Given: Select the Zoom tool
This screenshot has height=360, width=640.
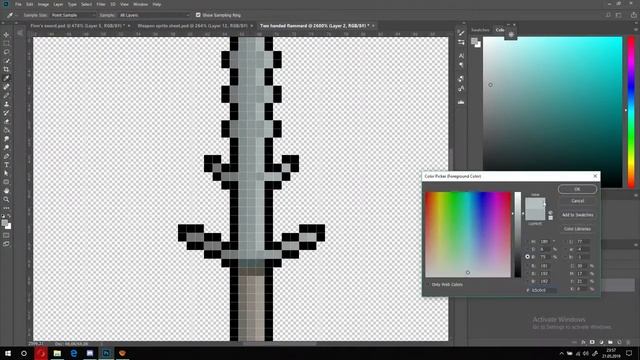Looking at the screenshot, I should point(6,199).
